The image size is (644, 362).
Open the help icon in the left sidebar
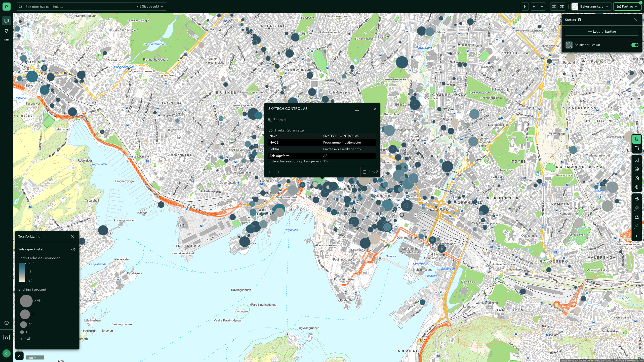7,323
